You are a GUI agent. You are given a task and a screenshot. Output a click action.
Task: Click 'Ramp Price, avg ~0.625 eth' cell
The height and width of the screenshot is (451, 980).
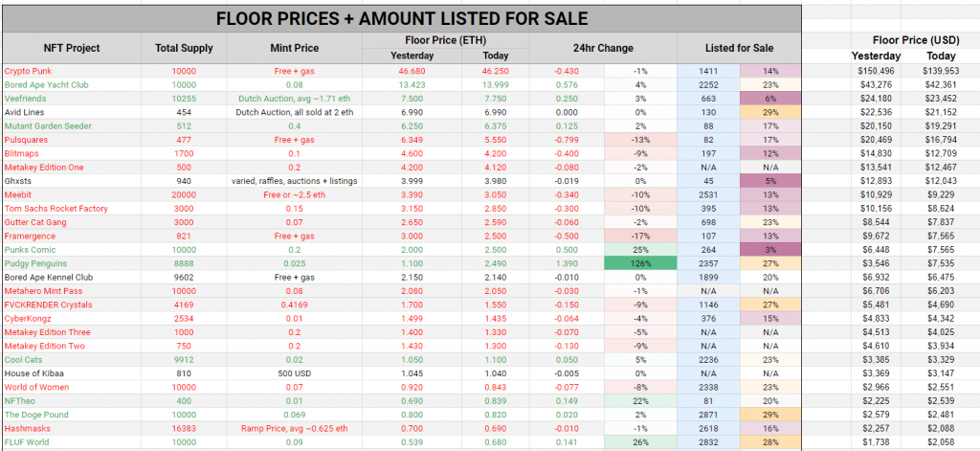295,429
